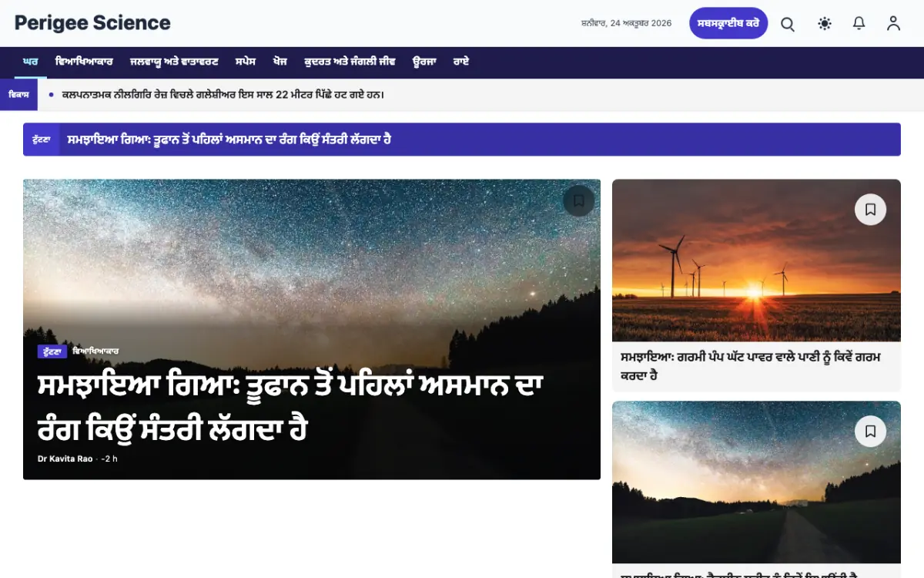
Task: Open the sidebar Milky Way road thumbnail
Action: [x=756, y=482]
